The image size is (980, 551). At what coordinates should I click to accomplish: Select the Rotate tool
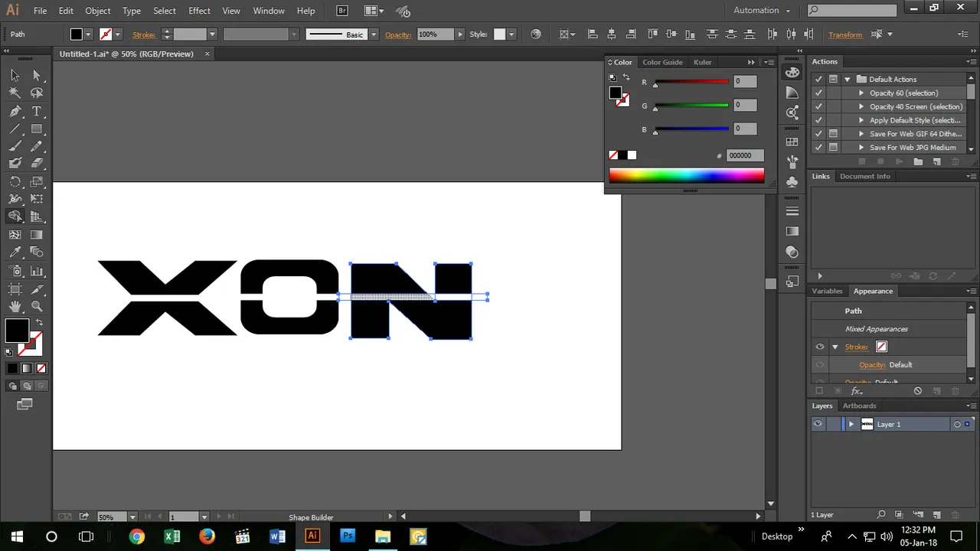[15, 182]
